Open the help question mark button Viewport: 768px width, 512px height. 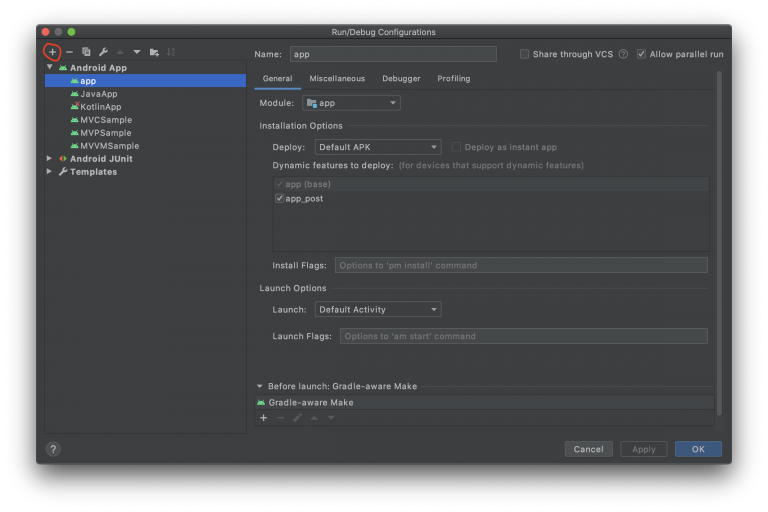point(53,449)
